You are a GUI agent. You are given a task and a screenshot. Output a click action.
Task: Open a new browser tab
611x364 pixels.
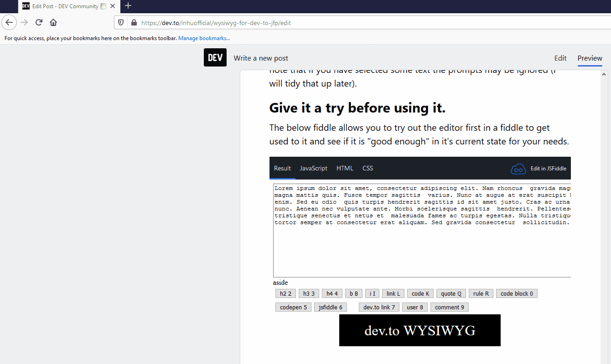(x=128, y=6)
